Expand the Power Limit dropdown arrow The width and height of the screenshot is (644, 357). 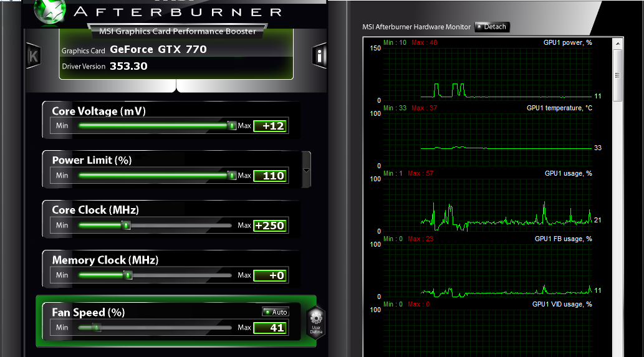(x=306, y=170)
